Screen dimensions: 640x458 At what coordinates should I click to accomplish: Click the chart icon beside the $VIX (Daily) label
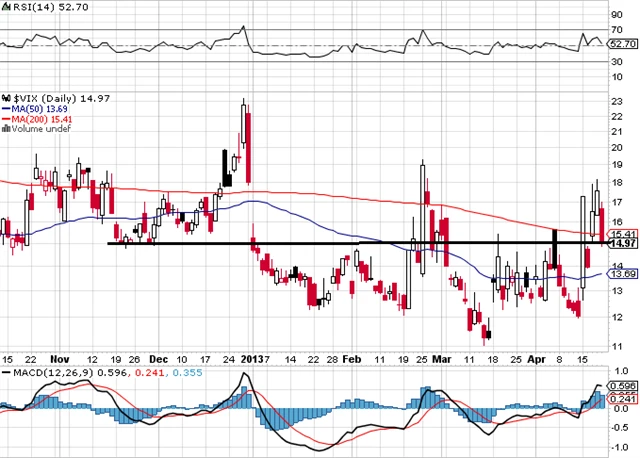coord(5,96)
